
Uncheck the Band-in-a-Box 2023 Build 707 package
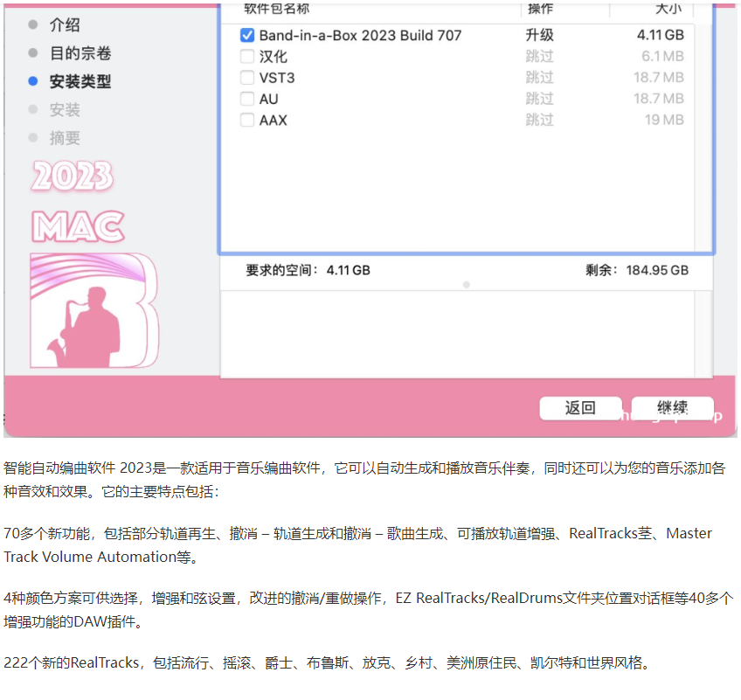tap(247, 36)
